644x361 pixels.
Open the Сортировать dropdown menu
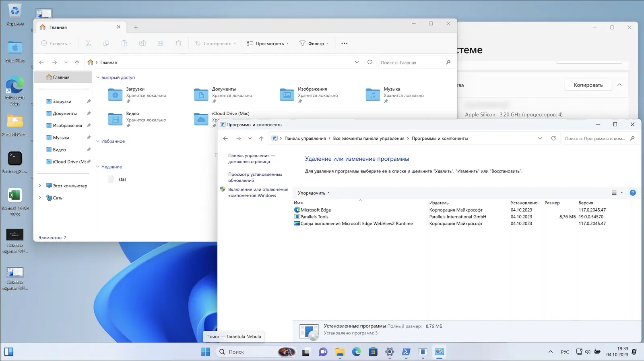(215, 44)
